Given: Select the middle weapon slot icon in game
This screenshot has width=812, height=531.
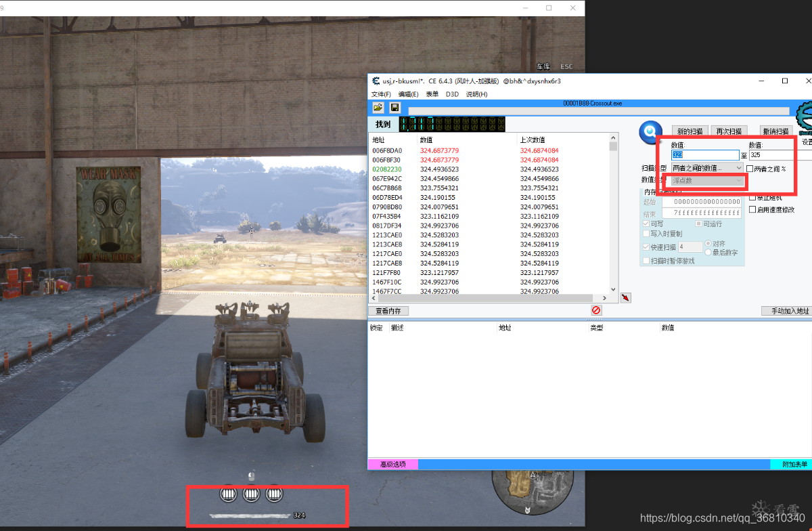Looking at the screenshot, I should [x=251, y=494].
